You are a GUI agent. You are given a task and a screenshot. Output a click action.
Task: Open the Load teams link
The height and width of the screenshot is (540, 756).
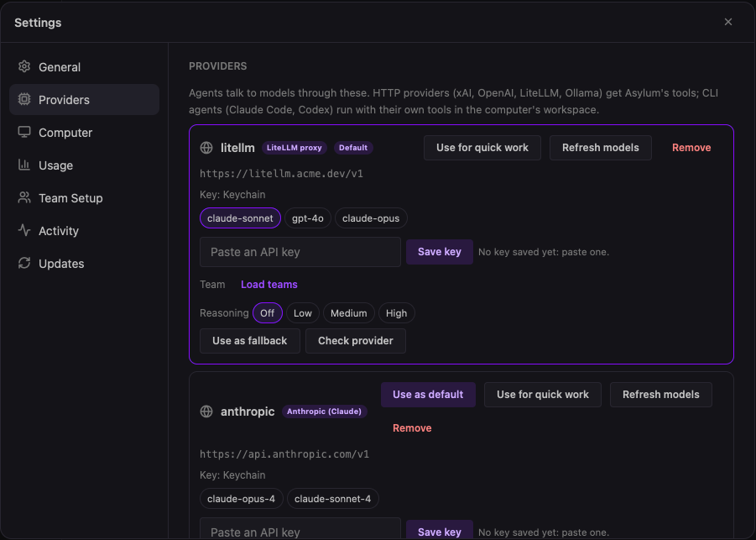pos(269,285)
